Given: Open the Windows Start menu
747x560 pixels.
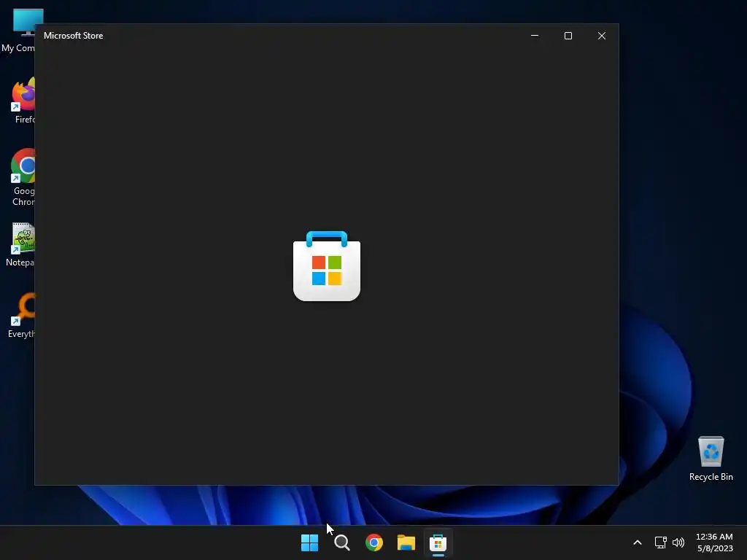Looking at the screenshot, I should [x=309, y=542].
